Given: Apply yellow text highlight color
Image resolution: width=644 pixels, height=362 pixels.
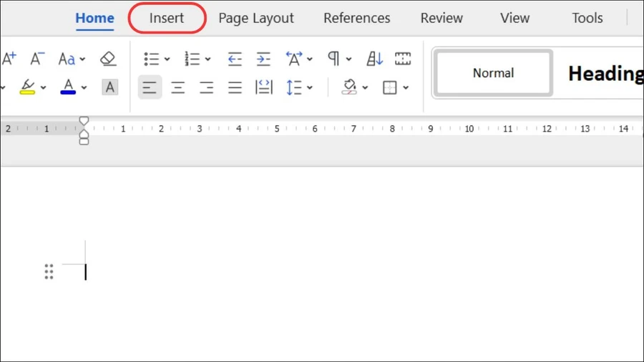Looking at the screenshot, I should [x=27, y=87].
